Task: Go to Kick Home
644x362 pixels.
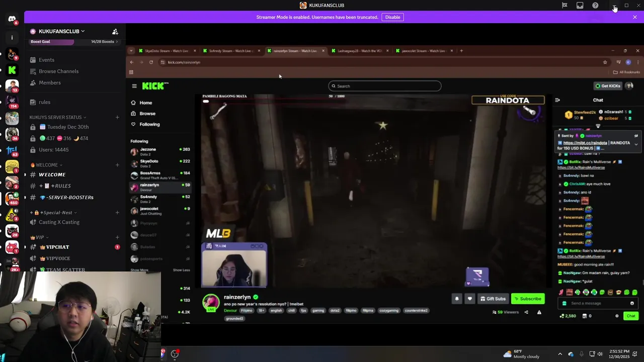Action: 141,103
